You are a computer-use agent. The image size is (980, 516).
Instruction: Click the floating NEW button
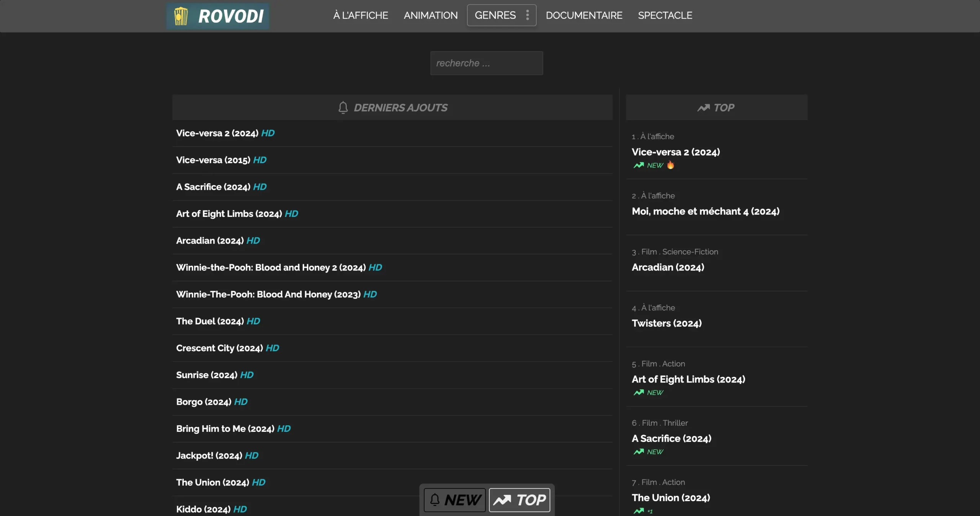(454, 500)
